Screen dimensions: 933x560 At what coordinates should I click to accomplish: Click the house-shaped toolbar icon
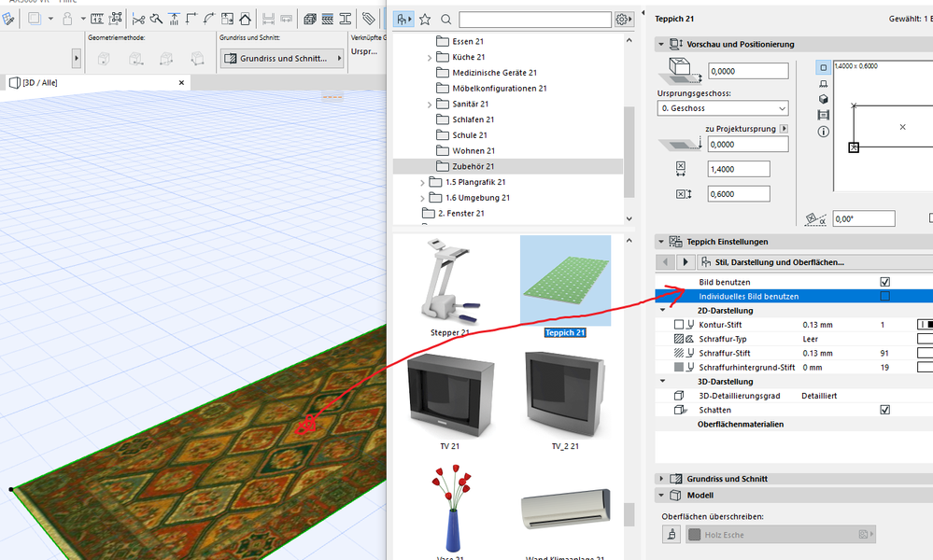[245, 19]
